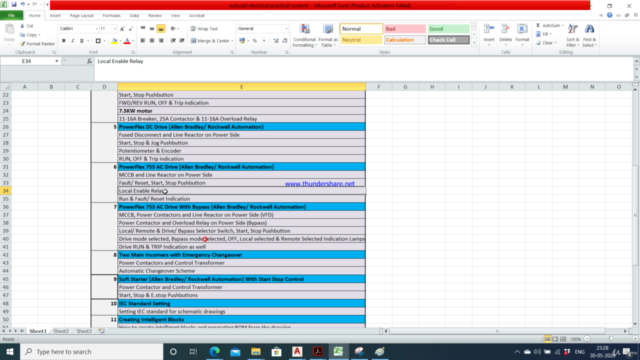640x360 pixels.
Task: Open the font size dropdown
Action: (115, 29)
